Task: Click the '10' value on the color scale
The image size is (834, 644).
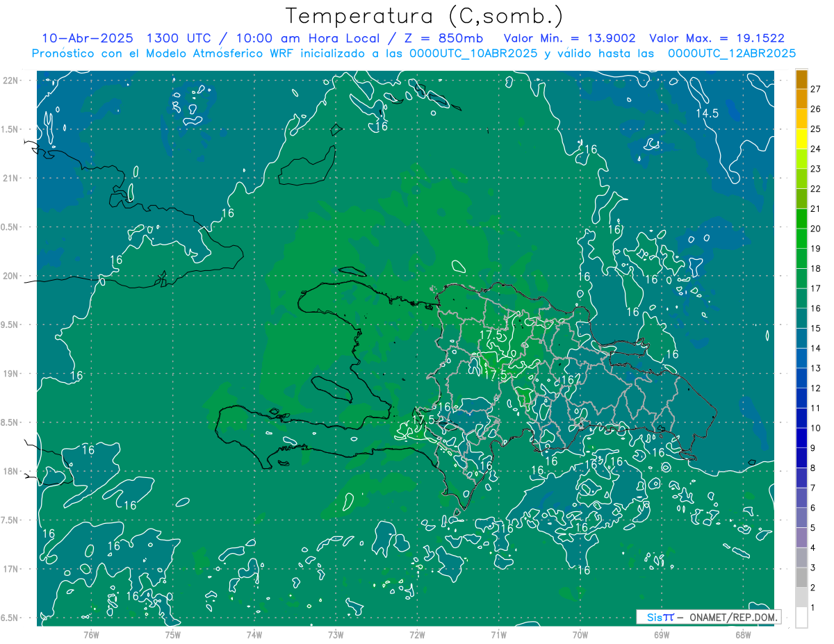Action: [816, 428]
